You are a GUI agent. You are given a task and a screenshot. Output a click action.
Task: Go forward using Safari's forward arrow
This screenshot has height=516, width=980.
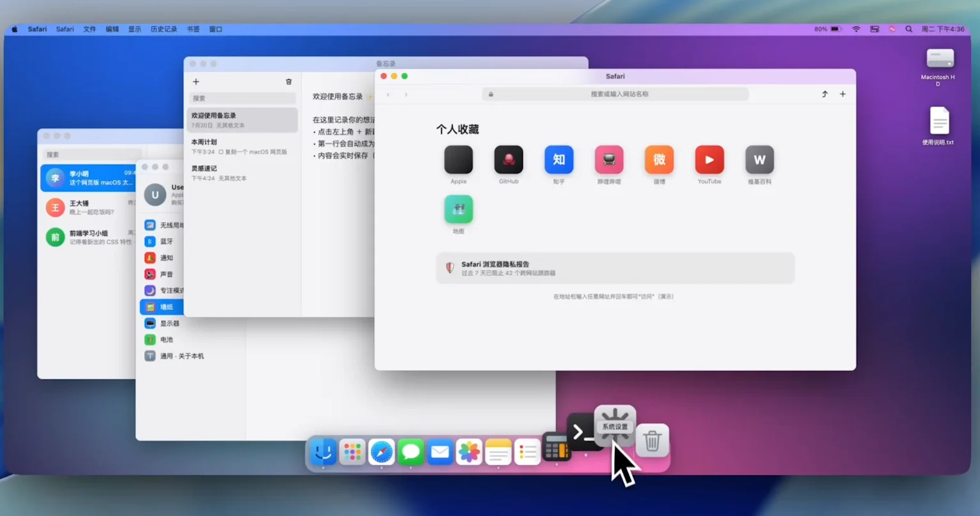coord(406,94)
